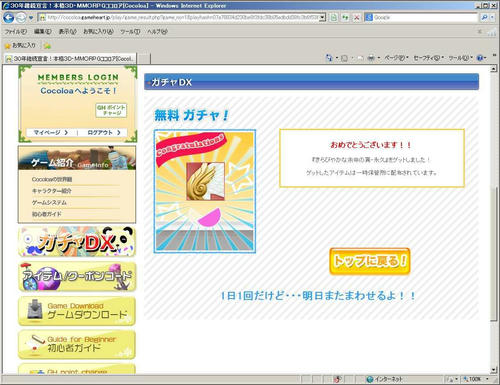This screenshot has height=385, width=500.
Task: Click the vertical scrollbar thumb
Action: [x=494, y=253]
